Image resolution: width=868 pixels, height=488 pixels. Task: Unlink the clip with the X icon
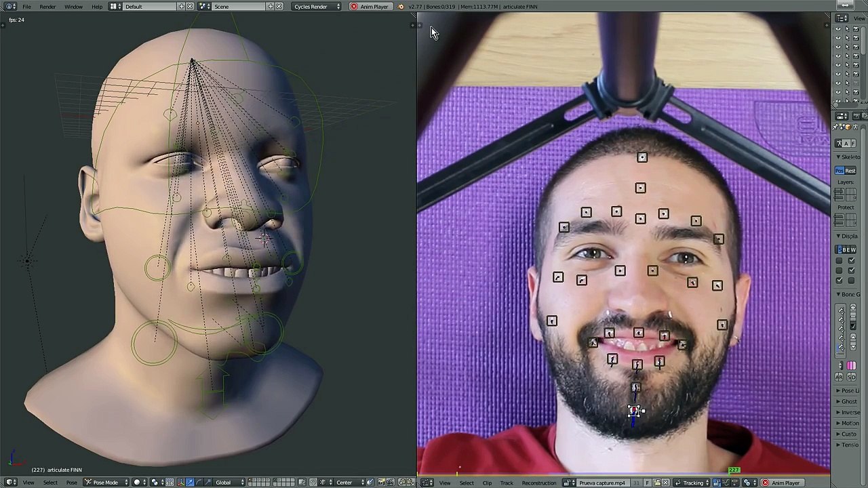click(x=665, y=483)
